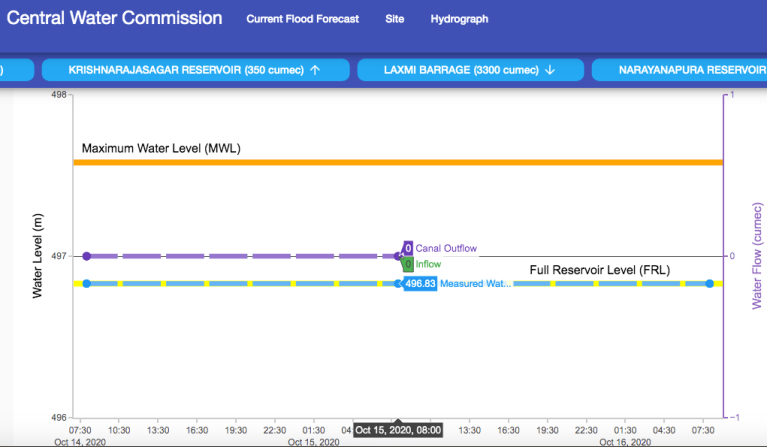The width and height of the screenshot is (767, 447).
Task: Select the Krishnarajasagar Reservoir station button
Action: click(194, 70)
